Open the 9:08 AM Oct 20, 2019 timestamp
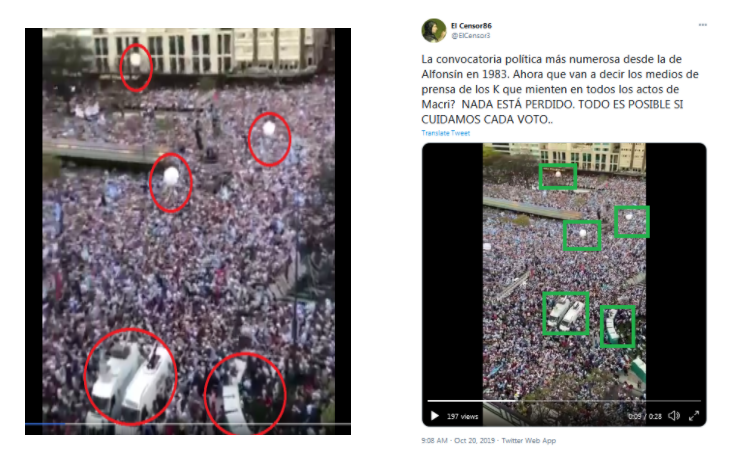 pos(458,440)
